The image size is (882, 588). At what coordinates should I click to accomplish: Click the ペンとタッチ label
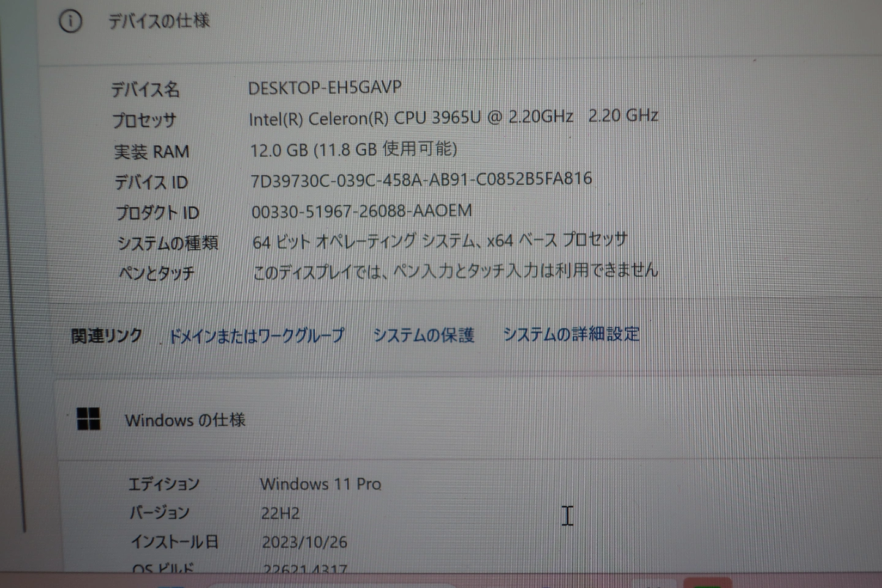tap(157, 273)
